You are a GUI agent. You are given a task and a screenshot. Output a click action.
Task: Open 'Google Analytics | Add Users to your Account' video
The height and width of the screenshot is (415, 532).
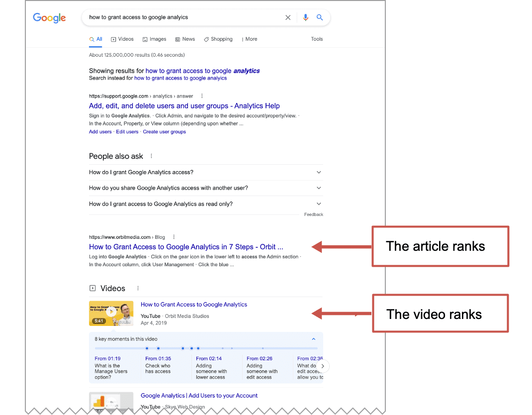coord(199,396)
